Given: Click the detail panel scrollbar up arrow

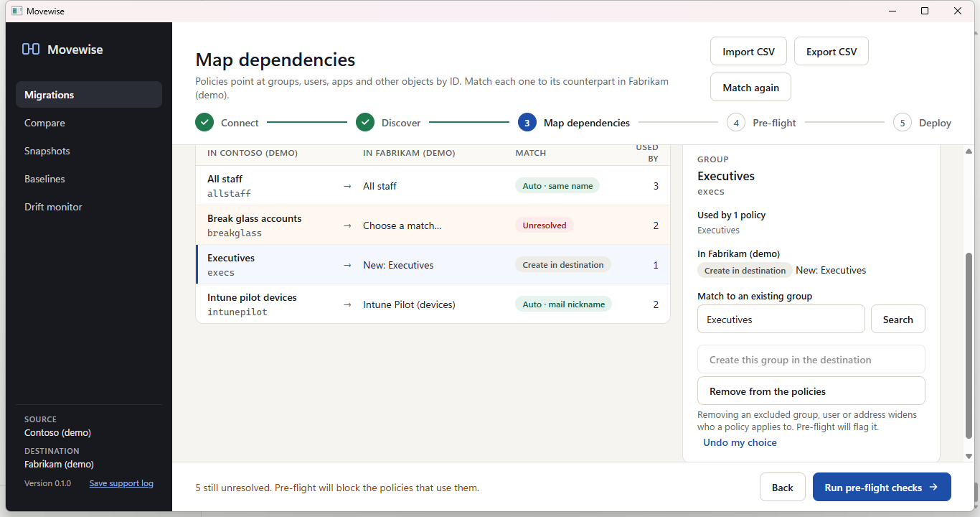Looking at the screenshot, I should click(969, 151).
